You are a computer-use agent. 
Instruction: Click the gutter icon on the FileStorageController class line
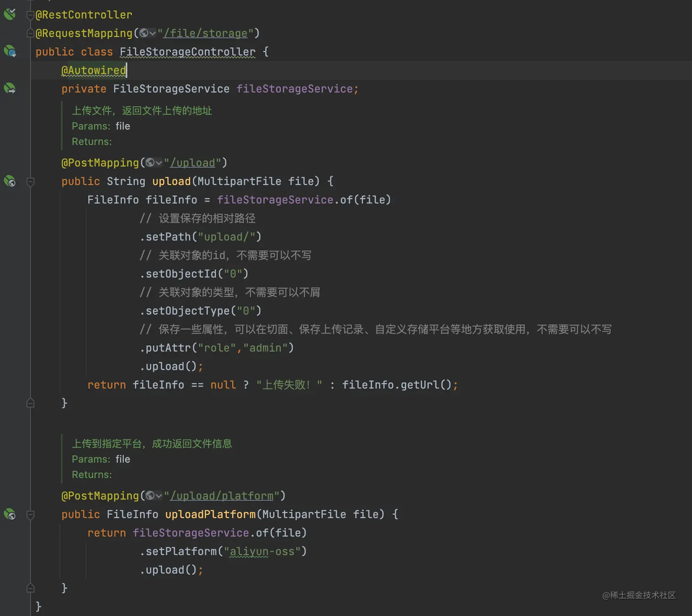(x=10, y=51)
